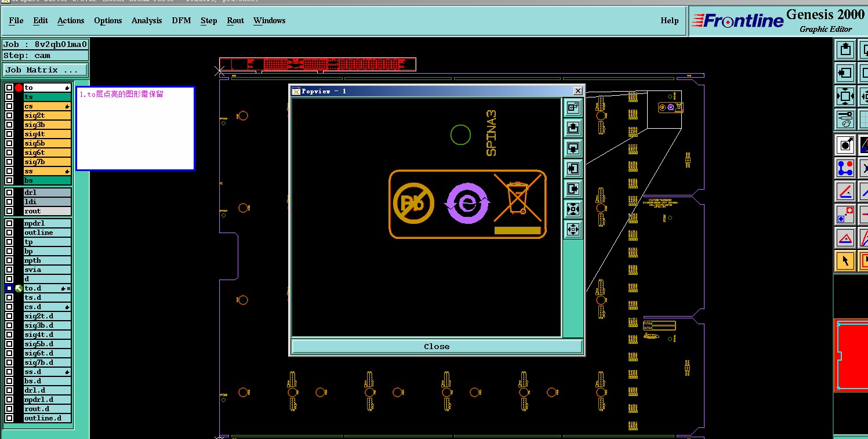The height and width of the screenshot is (439, 868).
Task: Select the ldi layer name
Action: pyautogui.click(x=47, y=202)
